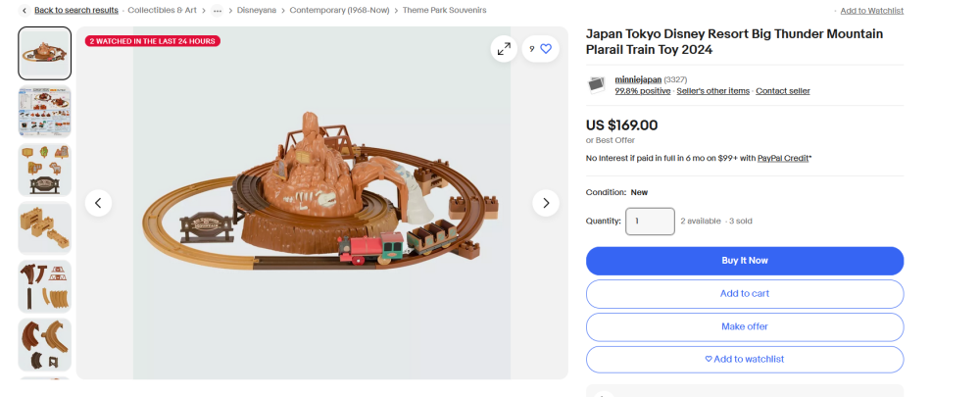Click the back chevron before search results

coord(24,10)
